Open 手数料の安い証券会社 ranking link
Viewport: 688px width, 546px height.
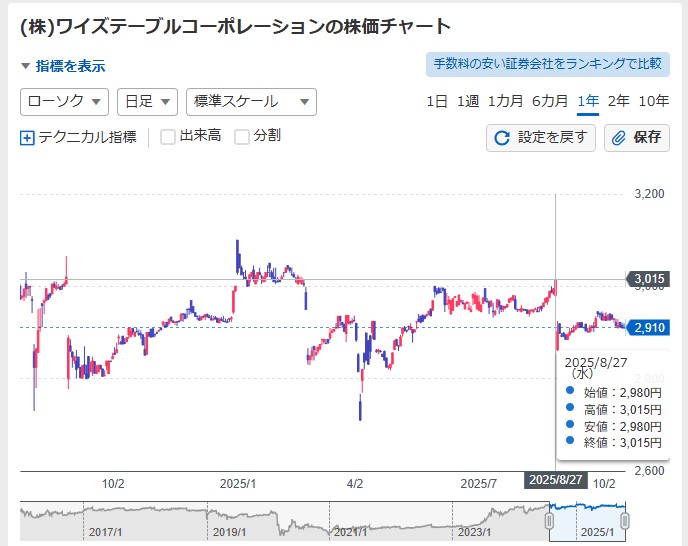click(x=547, y=64)
